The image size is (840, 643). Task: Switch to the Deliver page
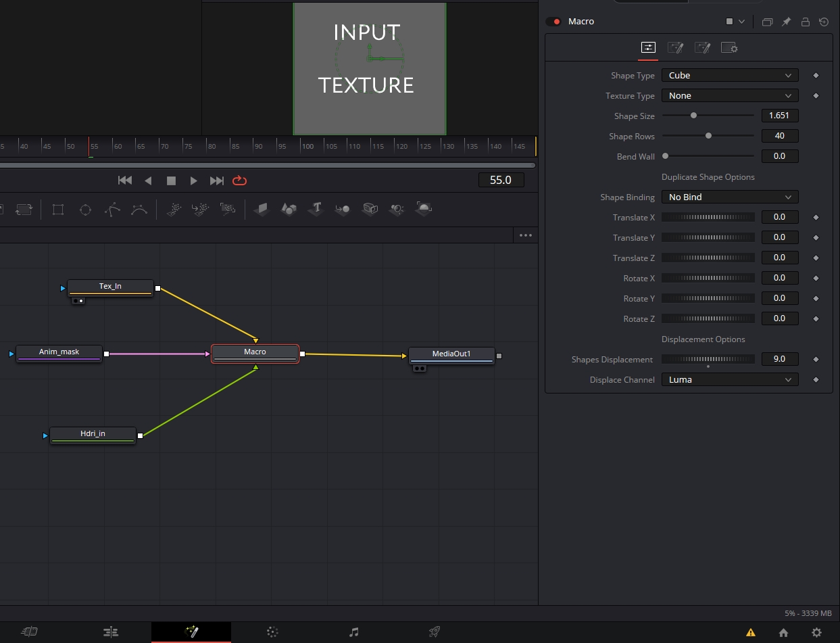[435, 632]
